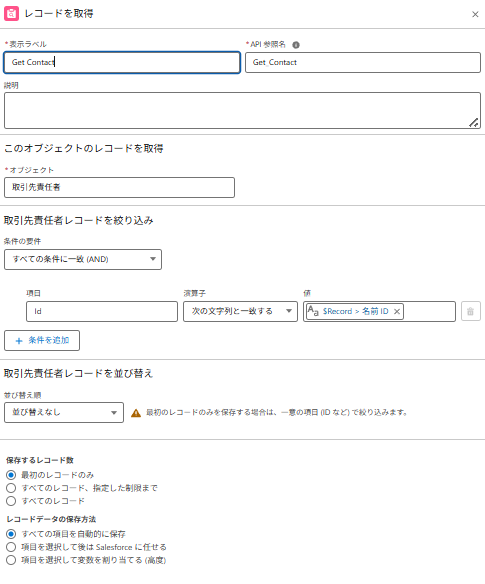The image size is (485, 584).
Task: Open the 演算子 operator dropdown
Action: click(240, 311)
